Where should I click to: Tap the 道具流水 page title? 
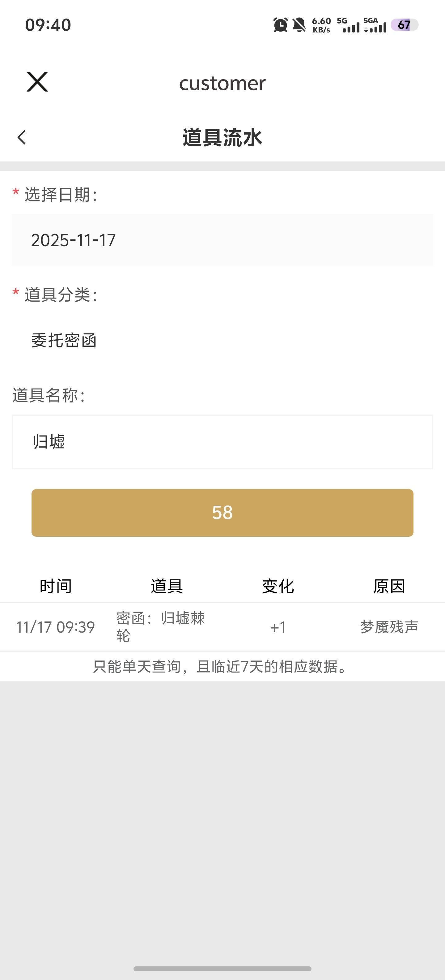click(x=222, y=138)
